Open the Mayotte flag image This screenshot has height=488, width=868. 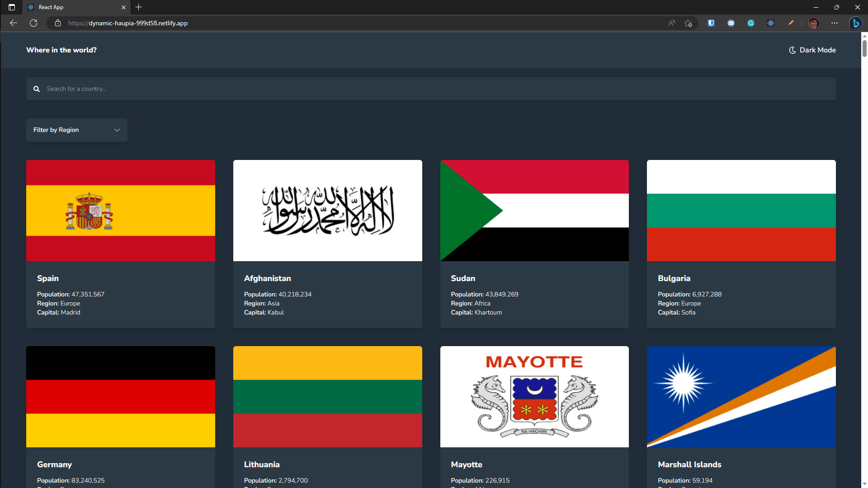tap(534, 397)
